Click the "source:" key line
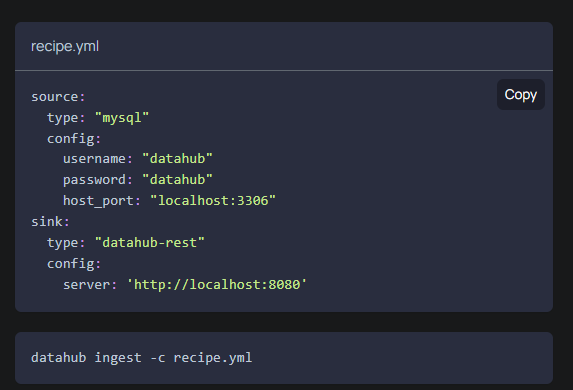 click(x=58, y=97)
